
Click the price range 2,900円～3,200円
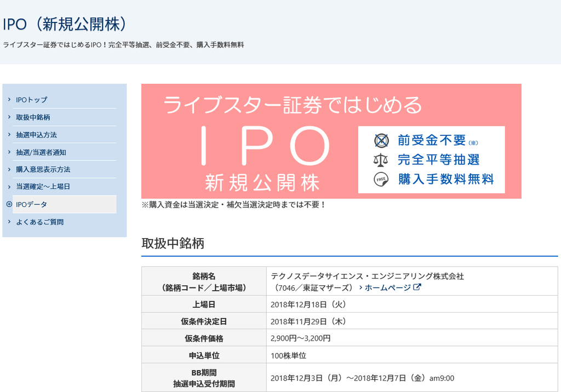[301, 338]
